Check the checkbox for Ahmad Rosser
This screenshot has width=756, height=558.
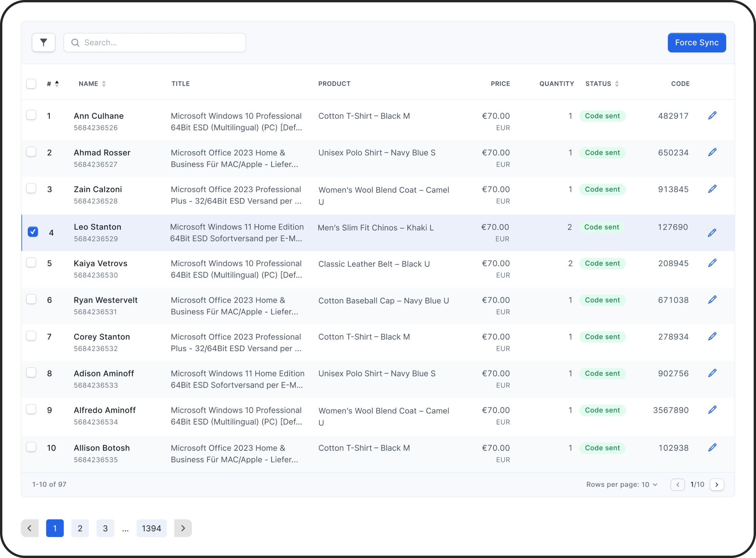click(31, 152)
